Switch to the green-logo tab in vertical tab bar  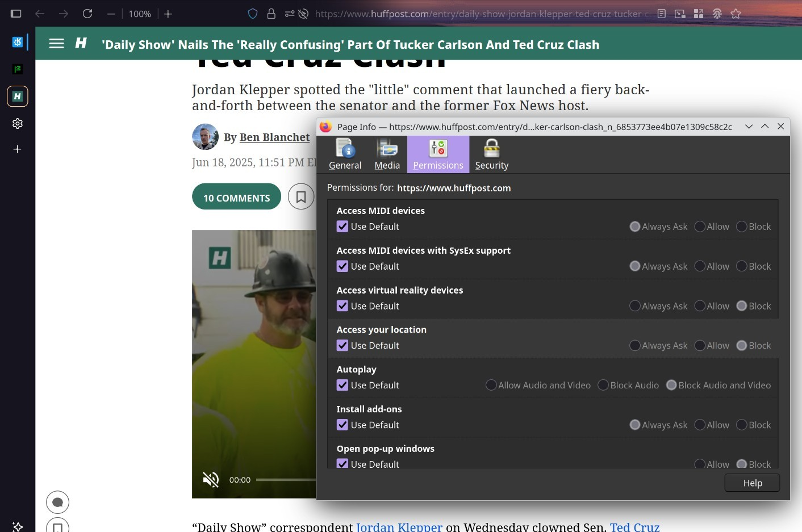tap(18, 69)
